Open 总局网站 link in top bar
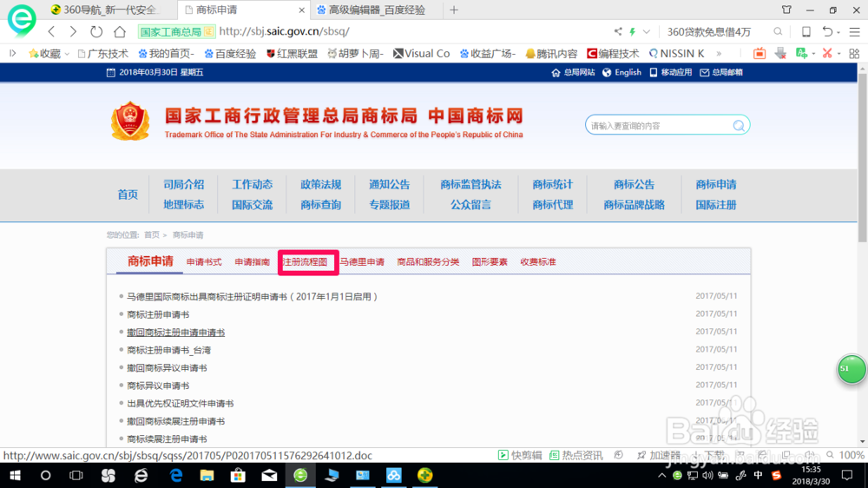This screenshot has height=488, width=868. [x=574, y=73]
